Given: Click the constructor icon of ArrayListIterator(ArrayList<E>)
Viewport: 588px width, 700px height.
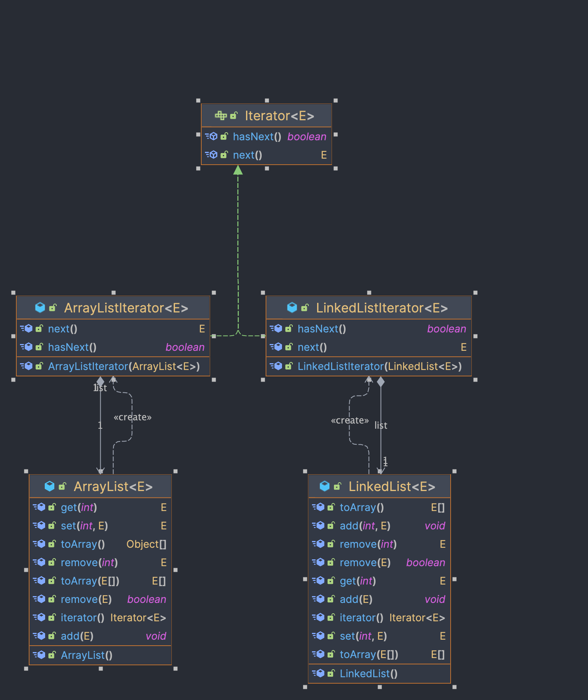Looking at the screenshot, I should click(x=26, y=366).
